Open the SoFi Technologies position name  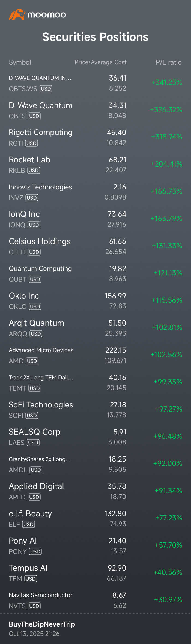(x=41, y=405)
